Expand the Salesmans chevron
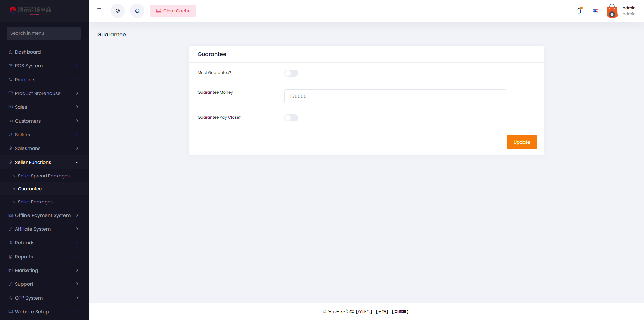 tap(77, 148)
